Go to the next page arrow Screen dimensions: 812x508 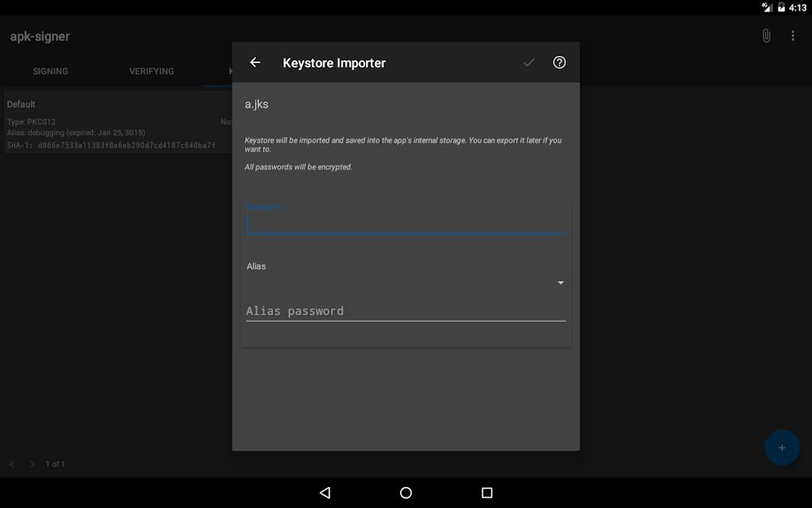(x=32, y=464)
